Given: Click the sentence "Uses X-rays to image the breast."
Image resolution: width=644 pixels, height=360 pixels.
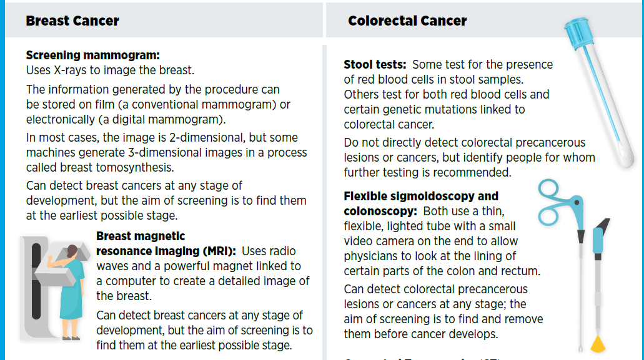Looking at the screenshot, I should pos(110,70).
